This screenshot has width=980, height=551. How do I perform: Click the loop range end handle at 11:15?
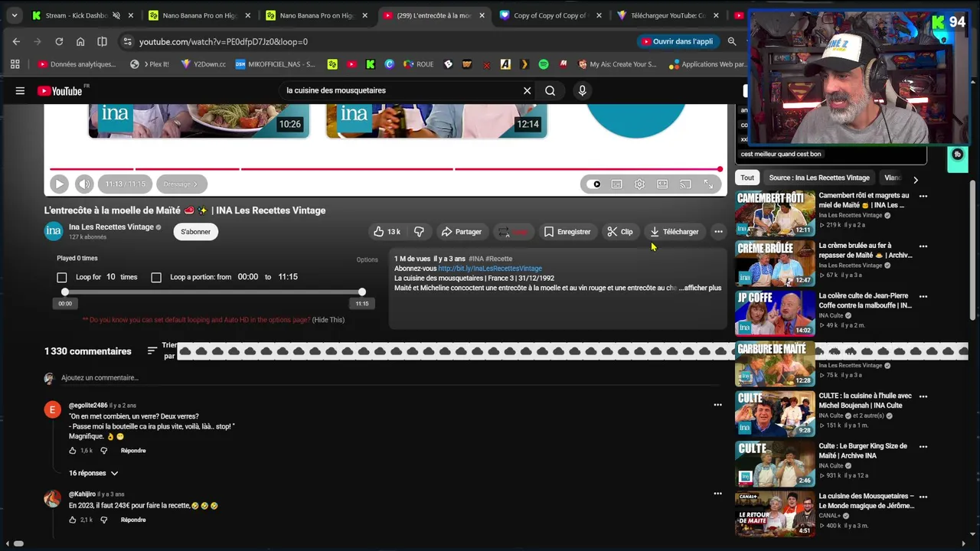[x=362, y=292]
